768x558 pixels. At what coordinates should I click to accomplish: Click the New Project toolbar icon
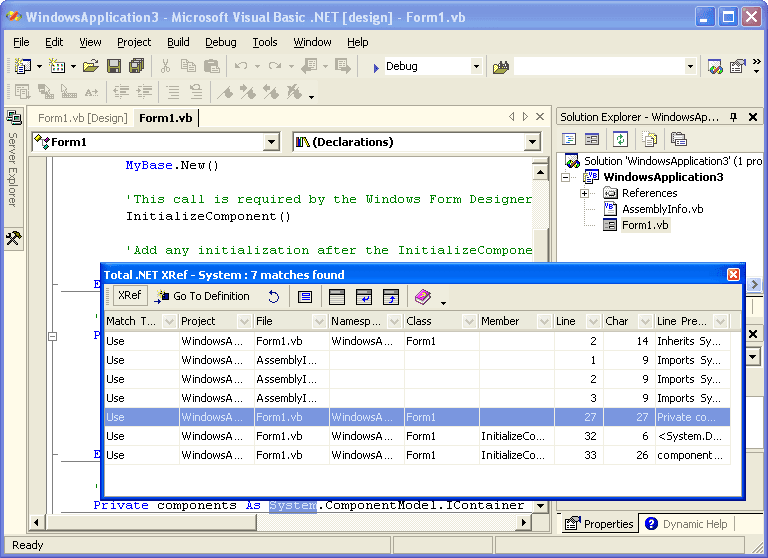[23, 66]
